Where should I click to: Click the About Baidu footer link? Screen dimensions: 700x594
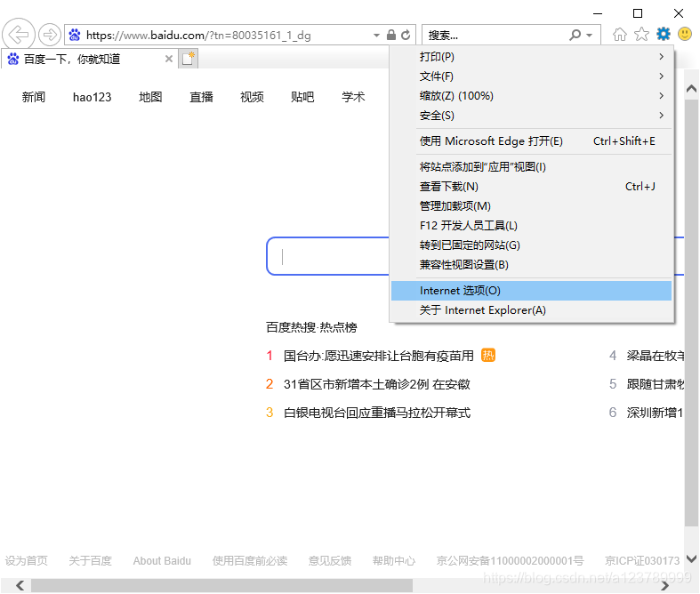(162, 560)
